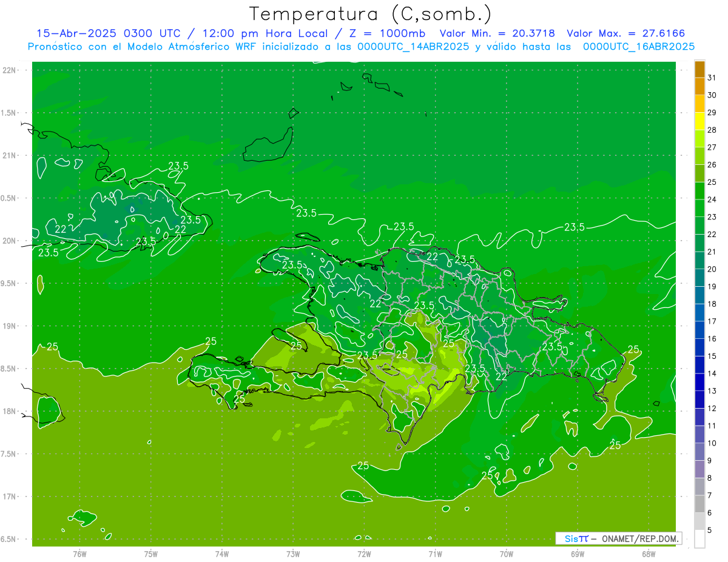Click the '74W' longitude axis label
Screen dimensions: 728x562
click(x=222, y=554)
